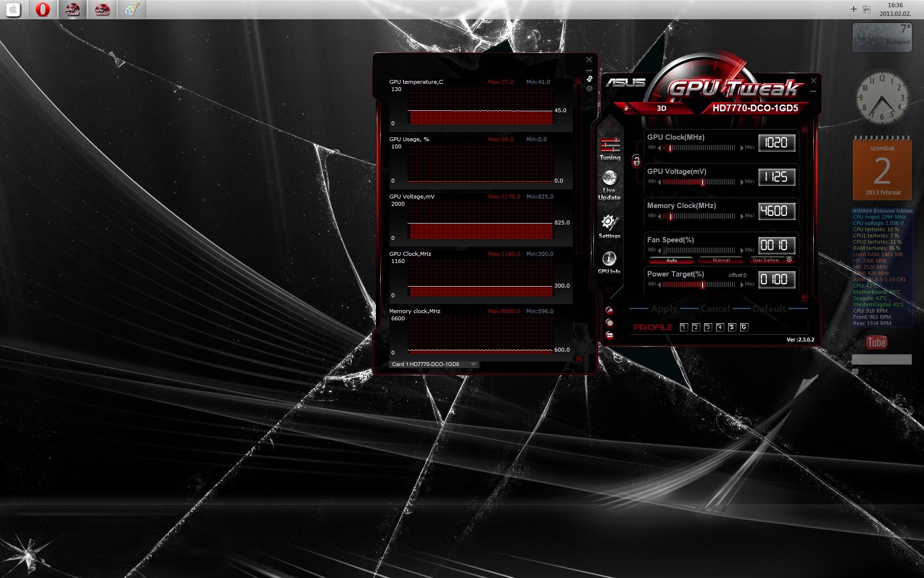Open the Tuning panel in GPU Tweak
Image resolution: width=924 pixels, height=578 pixels.
[610, 149]
